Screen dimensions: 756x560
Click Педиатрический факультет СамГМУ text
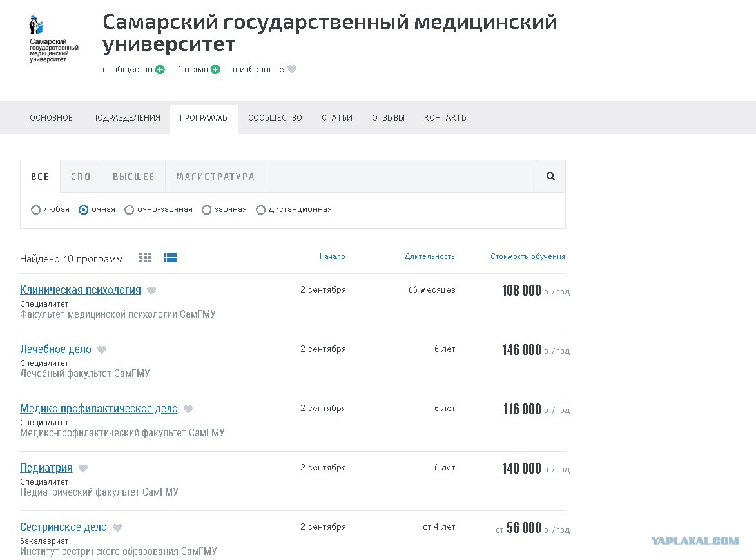99,492
